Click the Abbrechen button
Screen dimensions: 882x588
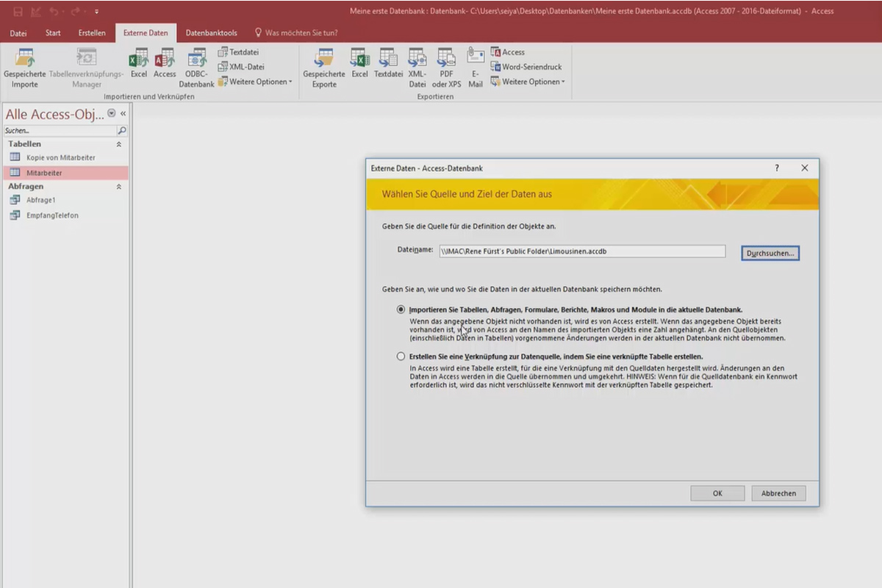click(778, 493)
